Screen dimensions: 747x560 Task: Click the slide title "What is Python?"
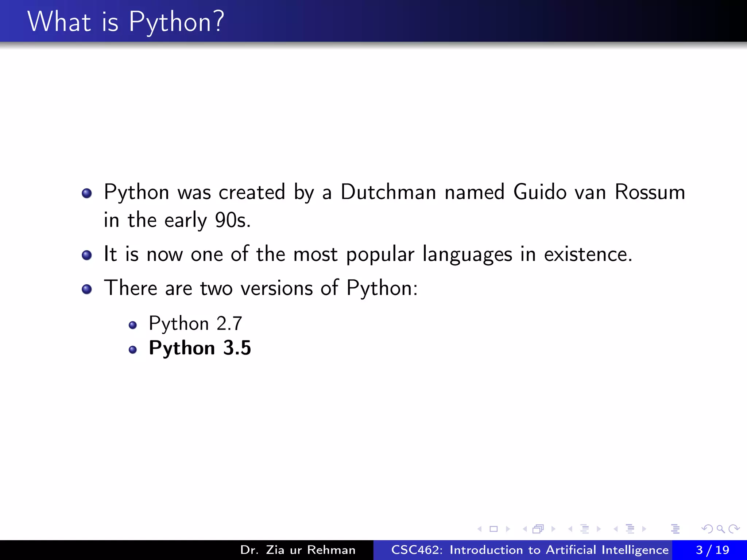(x=126, y=22)
